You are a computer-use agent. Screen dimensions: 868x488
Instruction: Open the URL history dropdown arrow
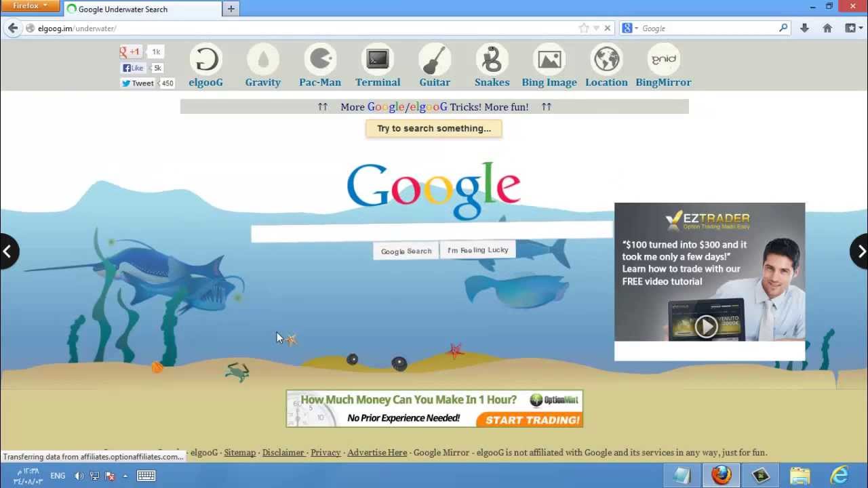point(596,28)
